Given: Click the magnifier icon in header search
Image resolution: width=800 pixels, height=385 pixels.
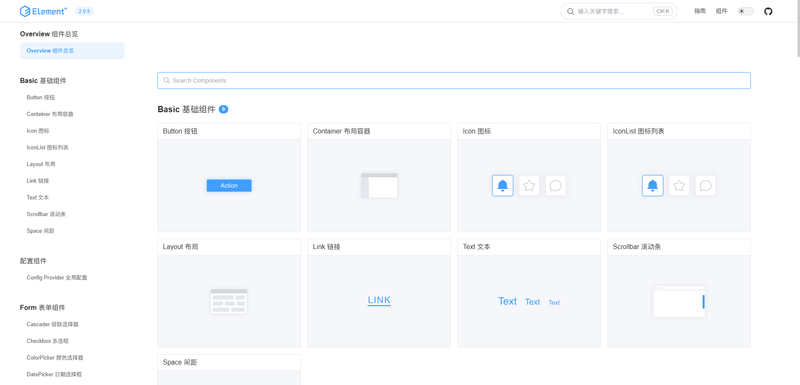Looking at the screenshot, I should coord(570,11).
